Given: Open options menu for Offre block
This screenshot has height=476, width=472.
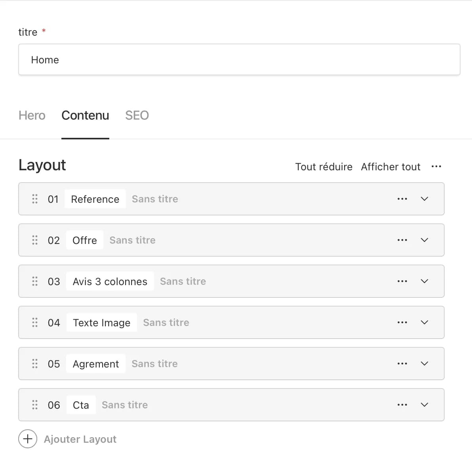Looking at the screenshot, I should point(402,240).
